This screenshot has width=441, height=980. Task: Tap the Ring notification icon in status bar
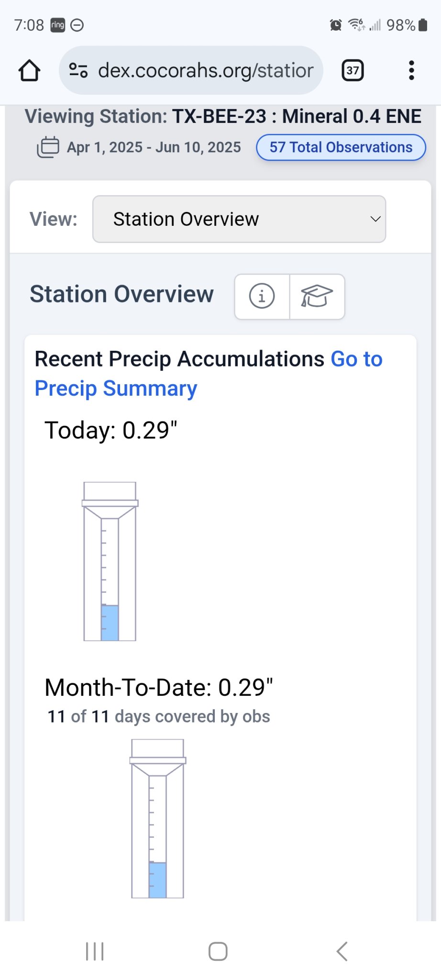57,25
